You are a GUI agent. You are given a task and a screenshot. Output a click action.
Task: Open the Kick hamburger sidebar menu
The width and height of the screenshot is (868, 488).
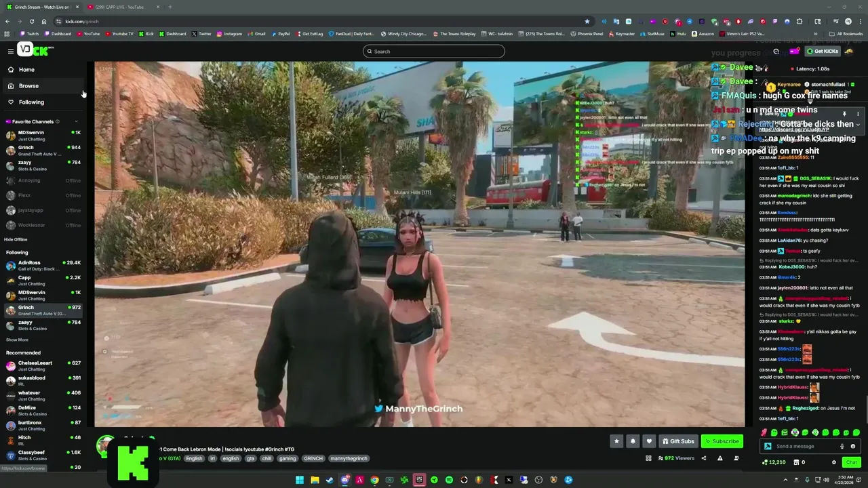pos(10,52)
